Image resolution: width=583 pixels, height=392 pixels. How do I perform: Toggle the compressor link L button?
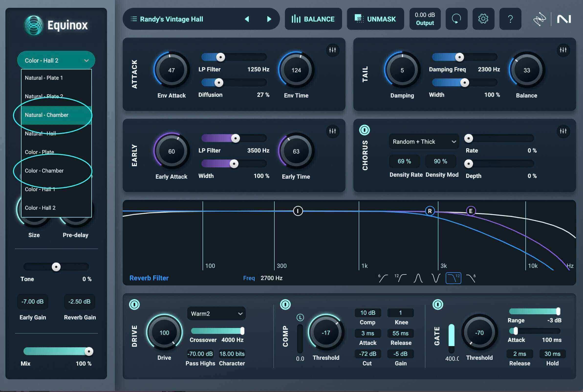(x=300, y=317)
